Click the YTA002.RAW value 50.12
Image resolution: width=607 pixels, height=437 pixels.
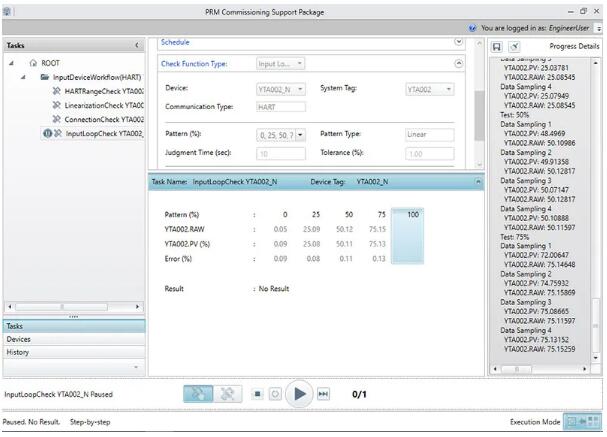pos(344,229)
